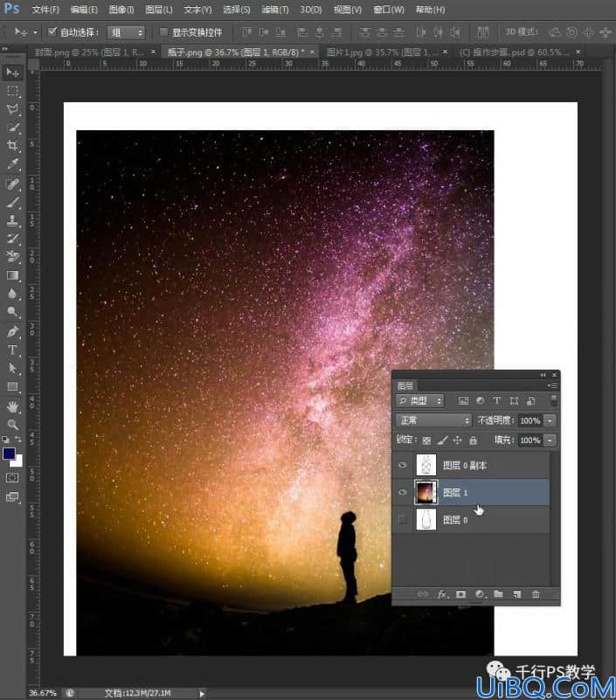Create new adjustment layer icon
This screenshot has width=616, height=700.
tap(480, 594)
